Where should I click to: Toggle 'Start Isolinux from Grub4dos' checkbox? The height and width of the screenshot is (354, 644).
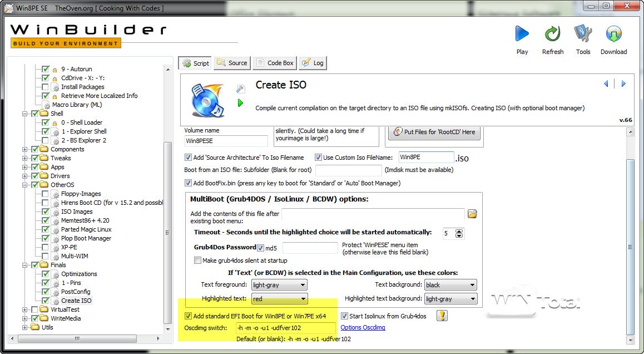[344, 316]
